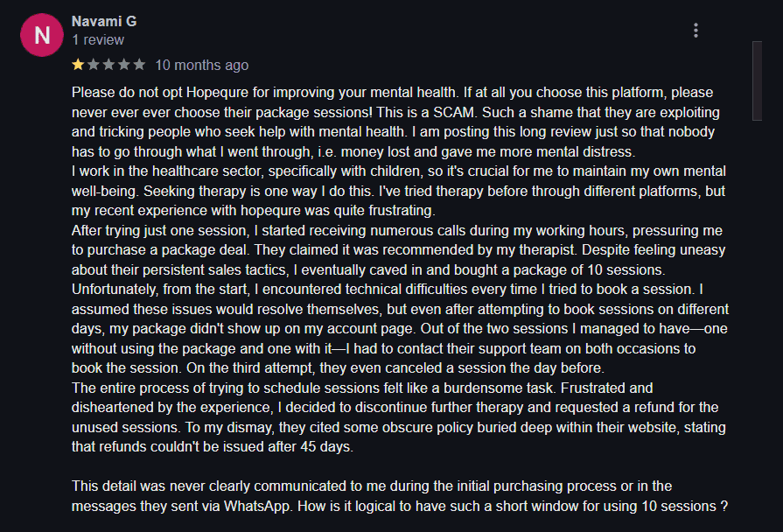Click the second grey rating star
Screen dimensions: 783x532
click(x=94, y=65)
